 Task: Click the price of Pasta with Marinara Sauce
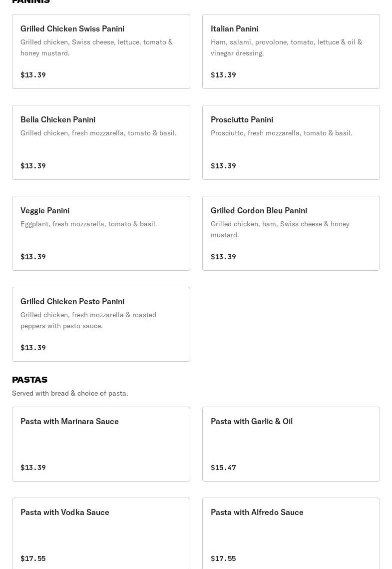(33, 468)
